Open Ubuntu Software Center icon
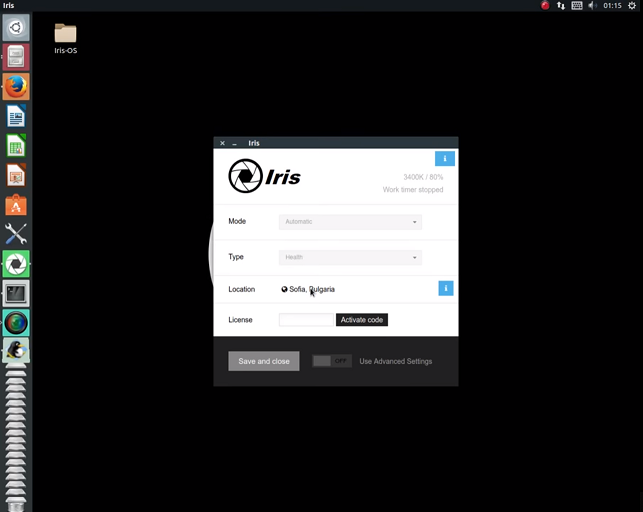The image size is (643, 512). tap(16, 205)
